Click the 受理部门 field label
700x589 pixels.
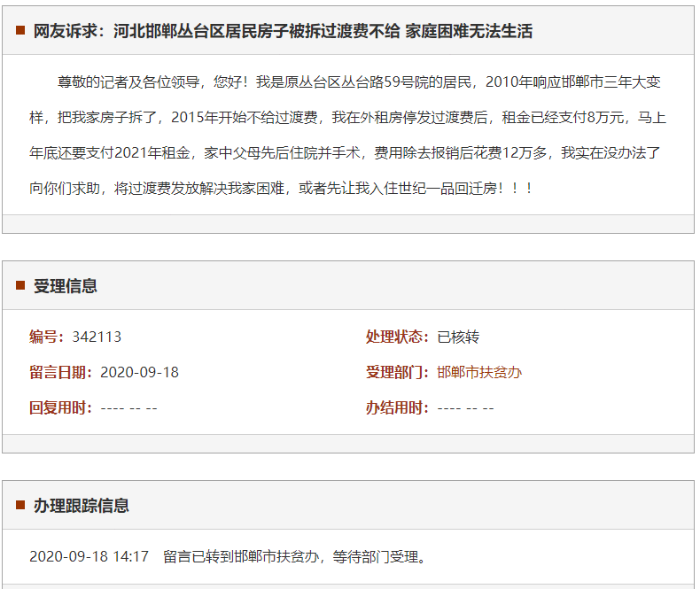(398, 372)
